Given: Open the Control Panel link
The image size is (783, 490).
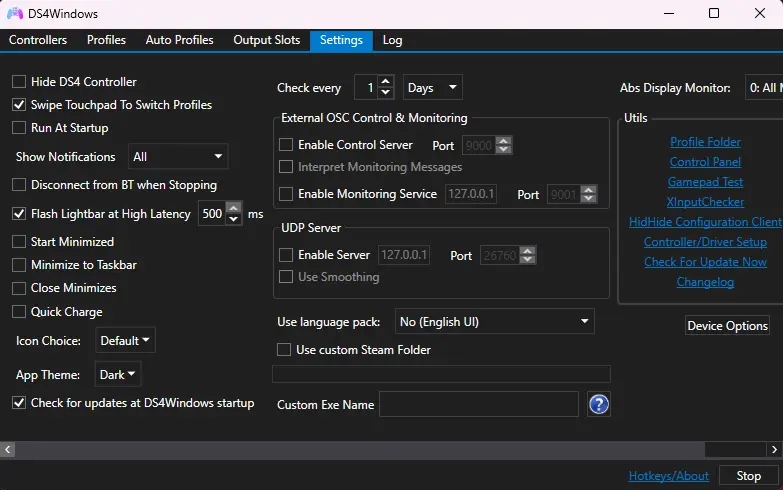Looking at the screenshot, I should (x=705, y=162).
